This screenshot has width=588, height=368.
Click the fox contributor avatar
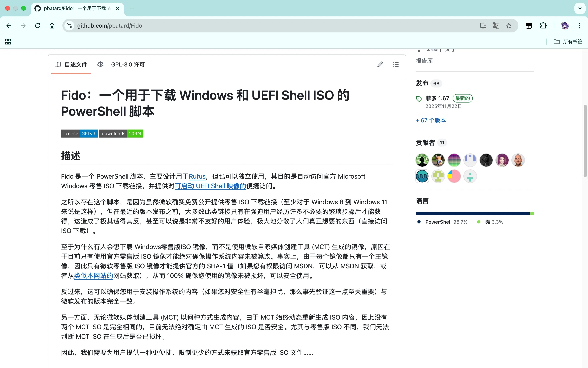[438, 160]
